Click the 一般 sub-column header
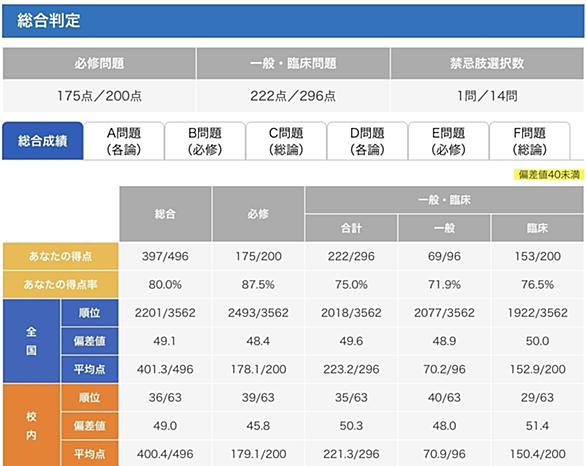 click(x=444, y=228)
